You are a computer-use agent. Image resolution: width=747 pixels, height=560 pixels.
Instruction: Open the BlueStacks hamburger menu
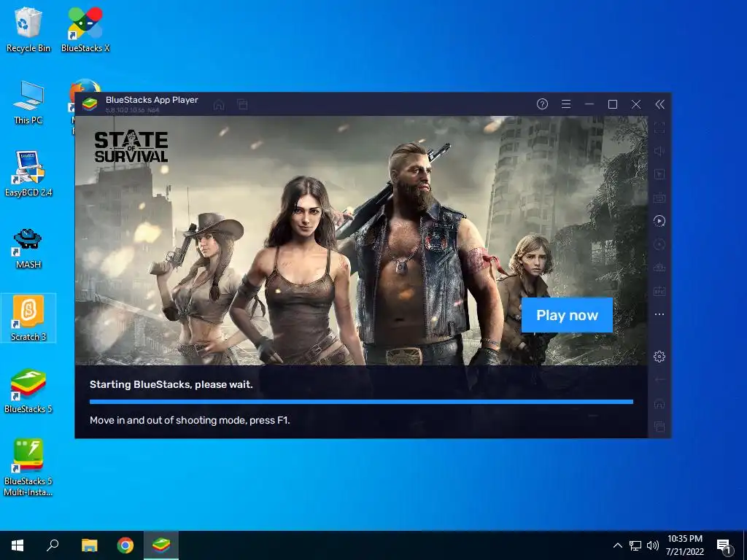tap(566, 104)
